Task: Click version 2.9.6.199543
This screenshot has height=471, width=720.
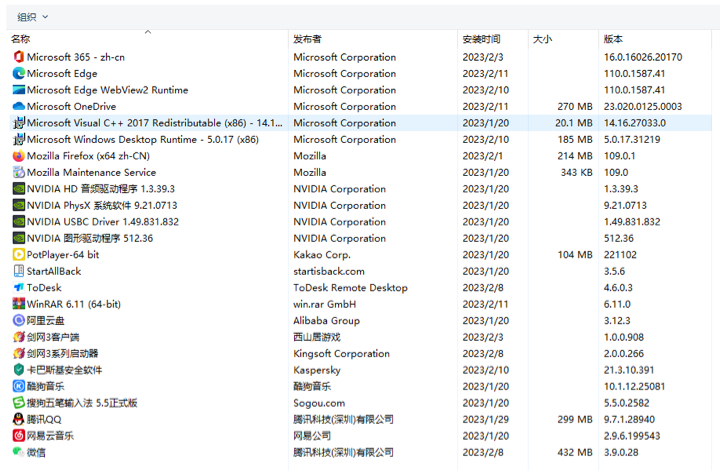Action: coord(632,436)
